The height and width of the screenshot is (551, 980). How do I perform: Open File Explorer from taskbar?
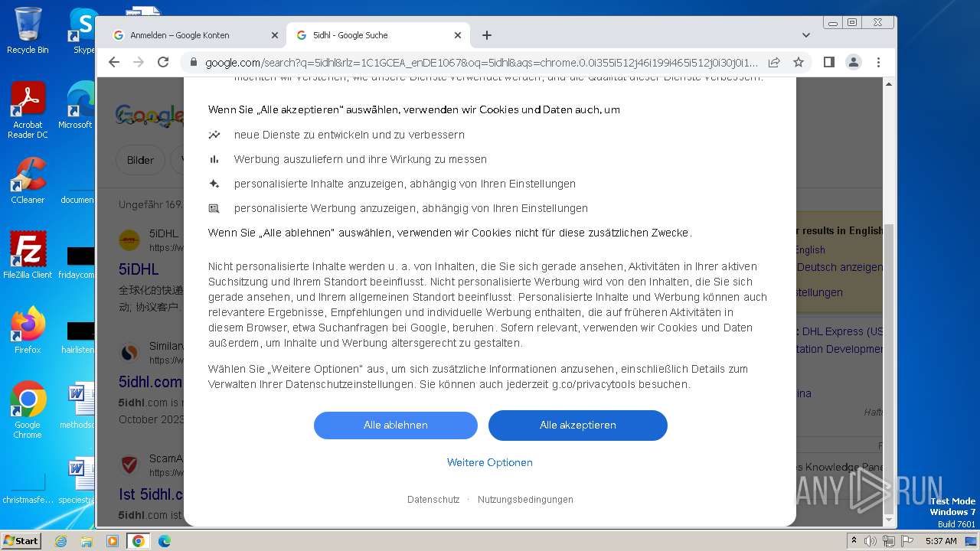click(x=87, y=541)
